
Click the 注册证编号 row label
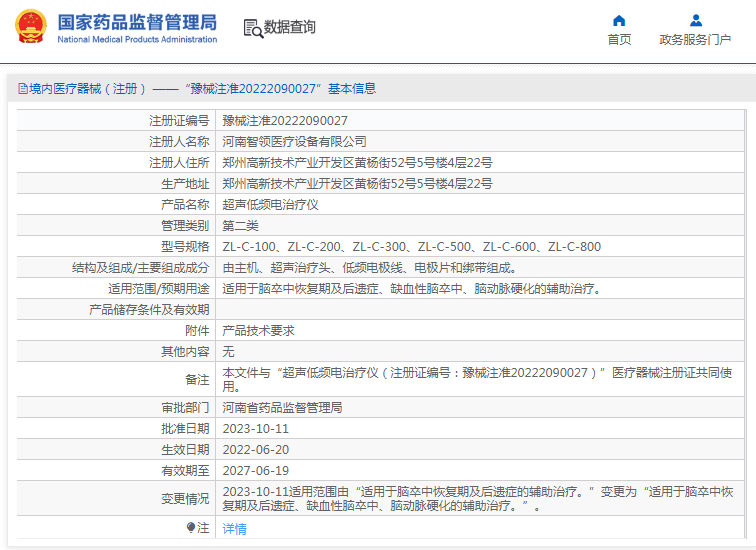coord(179,121)
